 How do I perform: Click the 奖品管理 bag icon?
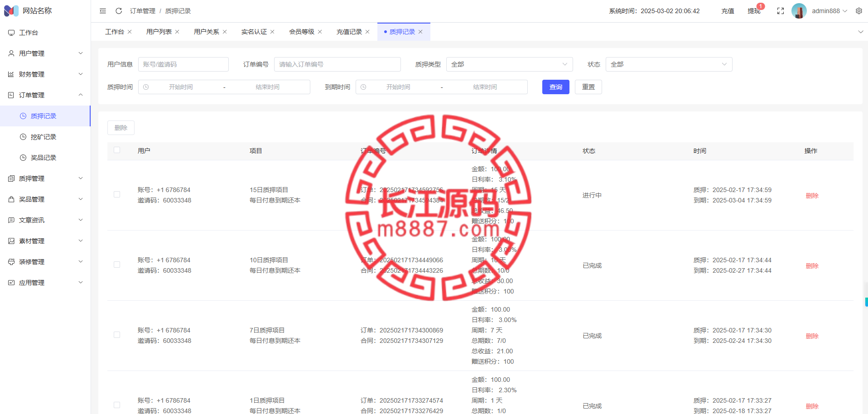11,199
